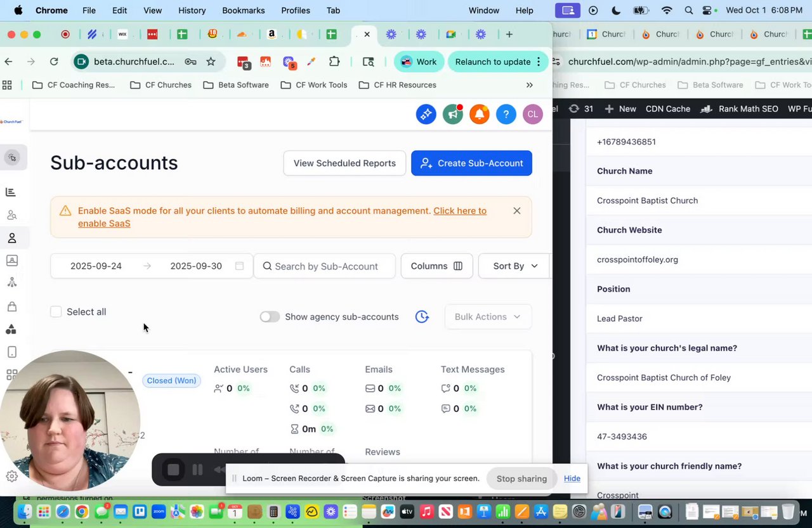
Task: Open the Columns selector
Action: tap(436, 266)
